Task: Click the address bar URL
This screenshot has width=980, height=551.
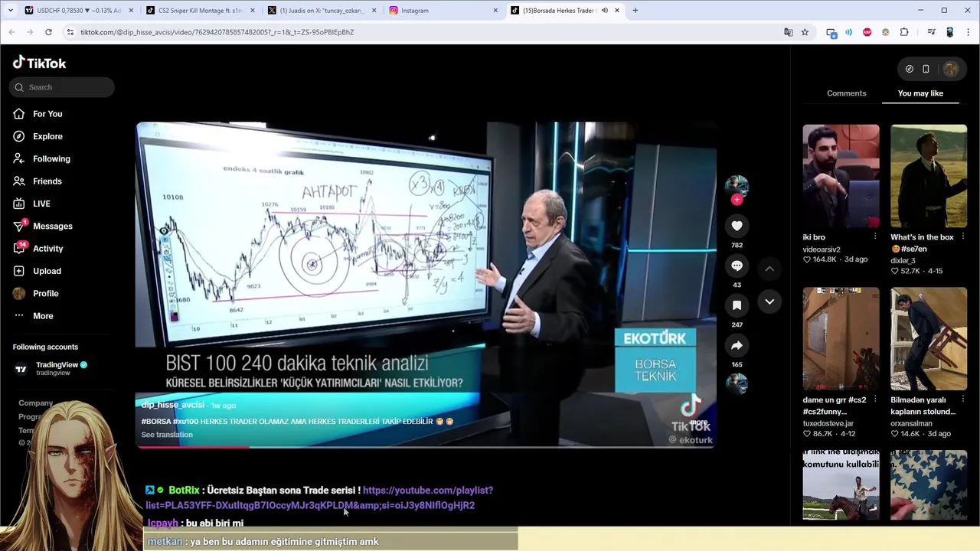Action: [x=217, y=32]
